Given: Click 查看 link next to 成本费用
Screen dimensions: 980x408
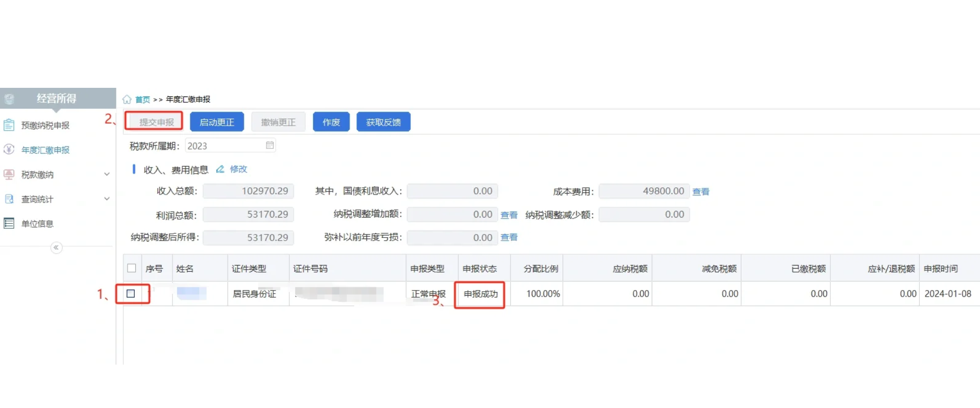Looking at the screenshot, I should [x=701, y=191].
